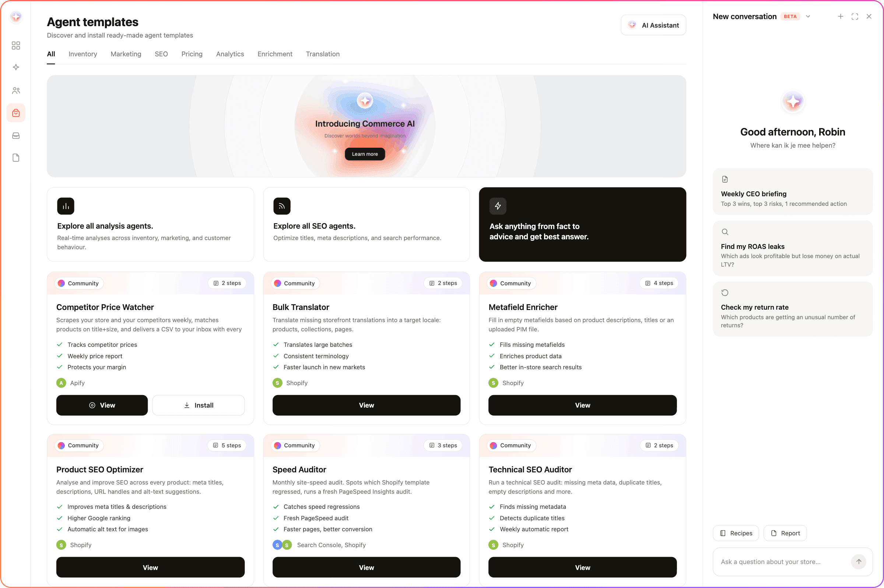Open the AI Assistant button
The image size is (884, 588).
point(653,25)
